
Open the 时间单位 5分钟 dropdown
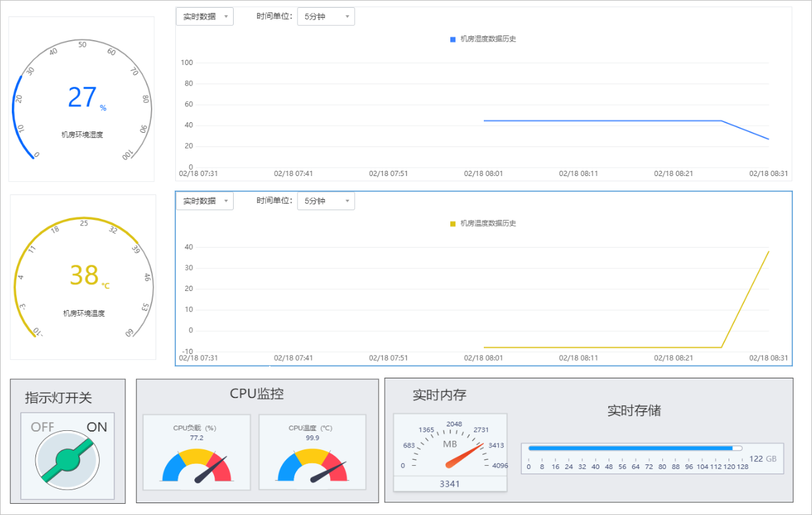[326, 16]
